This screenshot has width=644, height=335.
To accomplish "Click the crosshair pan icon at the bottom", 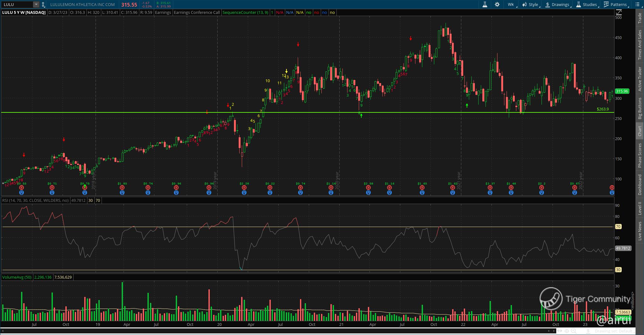I will 567,331.
